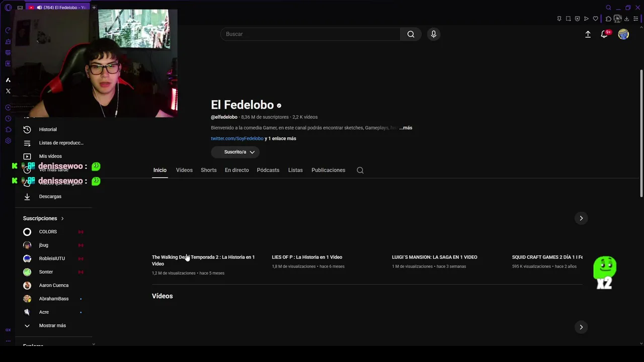644x362 pixels.
Task: Open the Opera downloads icon
Action: (x=626, y=19)
